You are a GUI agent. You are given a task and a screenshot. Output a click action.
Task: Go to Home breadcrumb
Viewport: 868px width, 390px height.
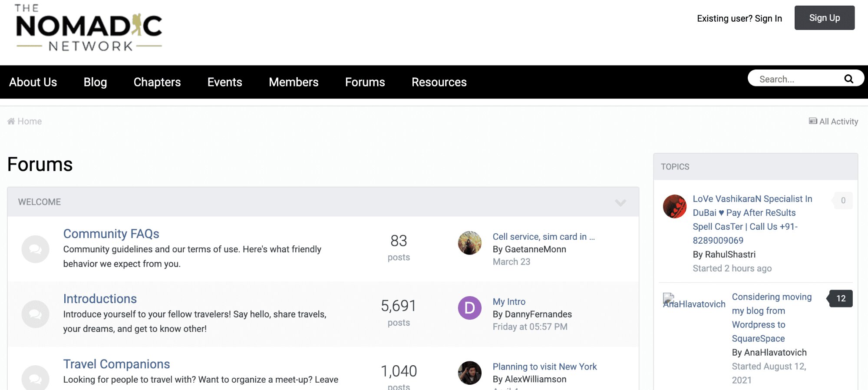pyautogui.click(x=29, y=122)
